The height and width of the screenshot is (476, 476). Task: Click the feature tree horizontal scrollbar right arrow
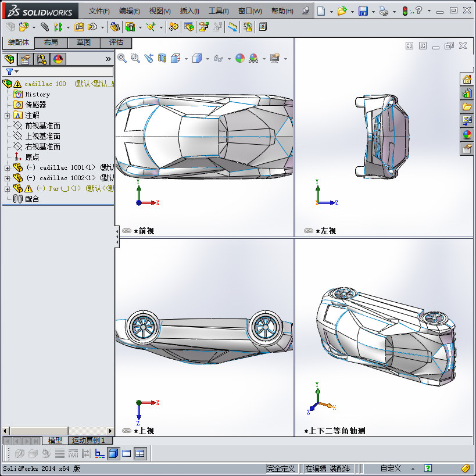pyautogui.click(x=110, y=431)
